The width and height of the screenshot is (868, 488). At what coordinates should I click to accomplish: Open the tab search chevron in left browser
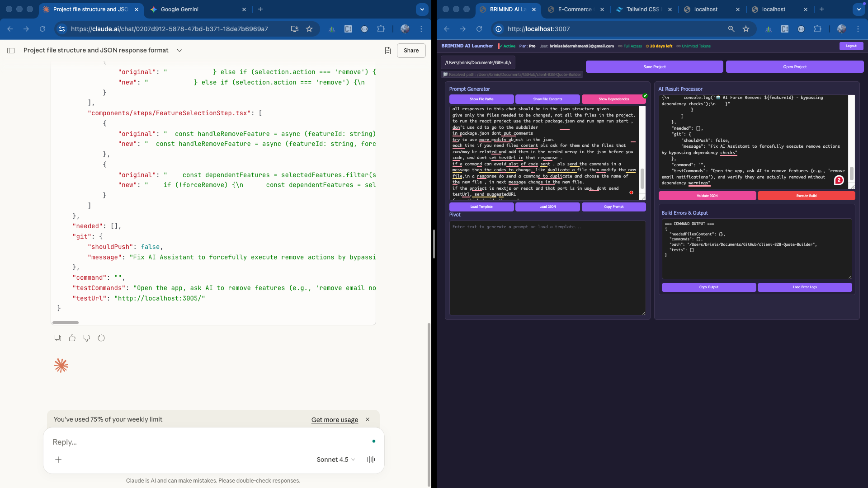coord(421,9)
